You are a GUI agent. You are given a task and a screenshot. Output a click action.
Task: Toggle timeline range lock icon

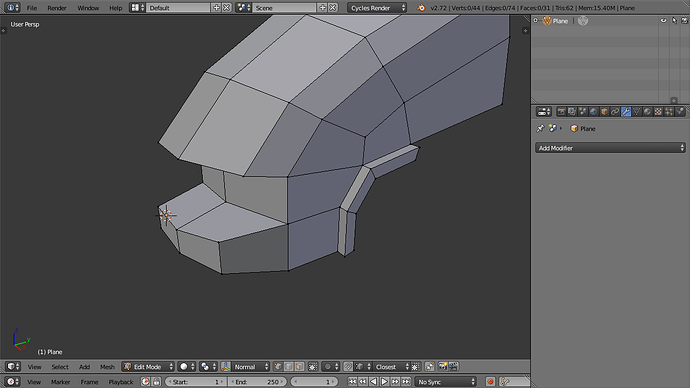coord(156,382)
